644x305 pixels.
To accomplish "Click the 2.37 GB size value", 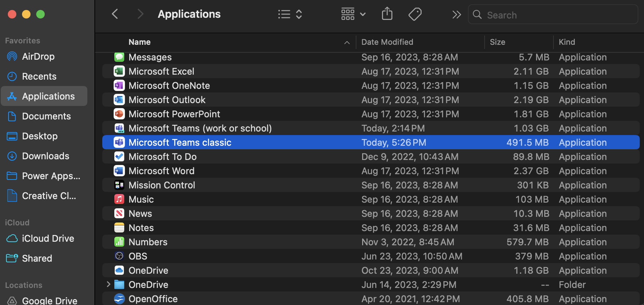I will point(531,171).
